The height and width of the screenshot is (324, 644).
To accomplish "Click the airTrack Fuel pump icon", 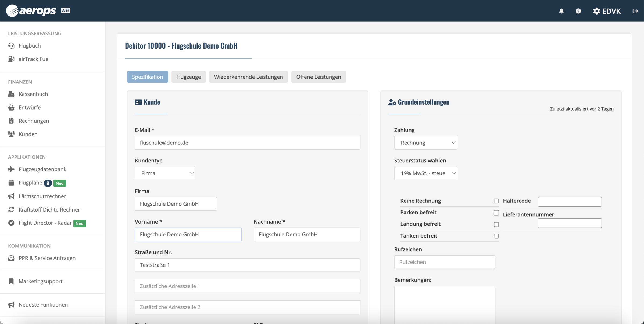I will click(x=11, y=59).
